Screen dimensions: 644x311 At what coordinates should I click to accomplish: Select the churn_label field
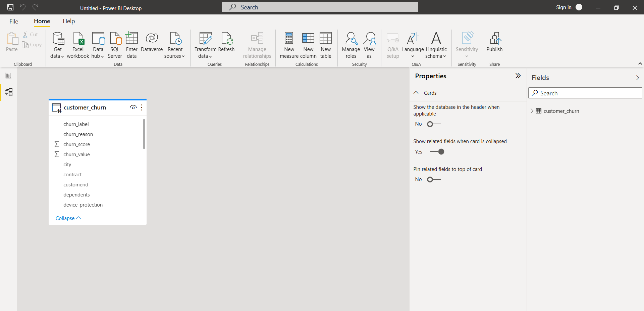click(76, 124)
